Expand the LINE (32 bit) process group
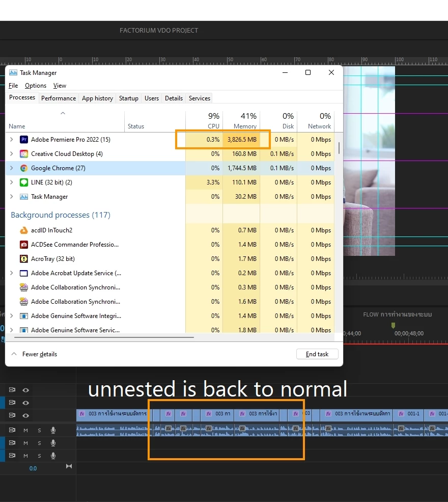 click(x=12, y=182)
